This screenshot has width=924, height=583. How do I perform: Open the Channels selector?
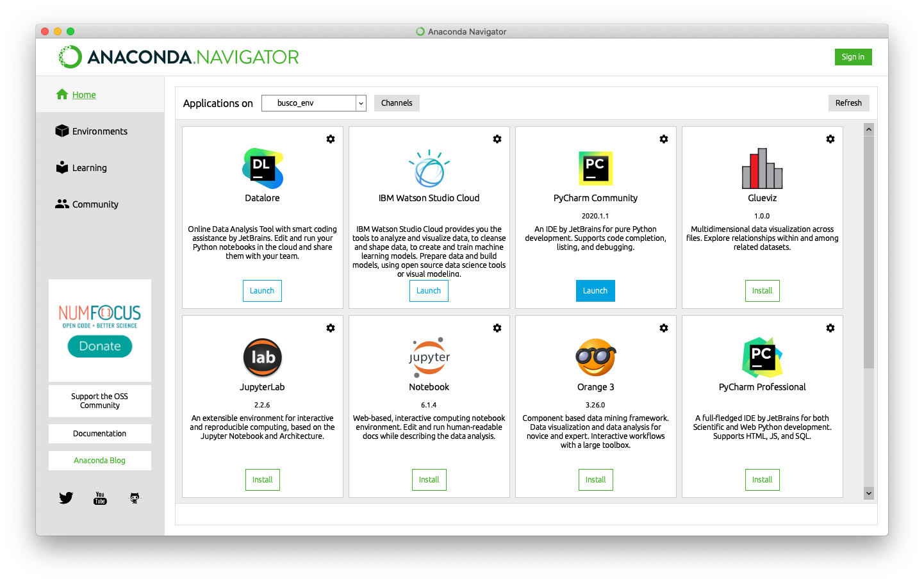[396, 103]
